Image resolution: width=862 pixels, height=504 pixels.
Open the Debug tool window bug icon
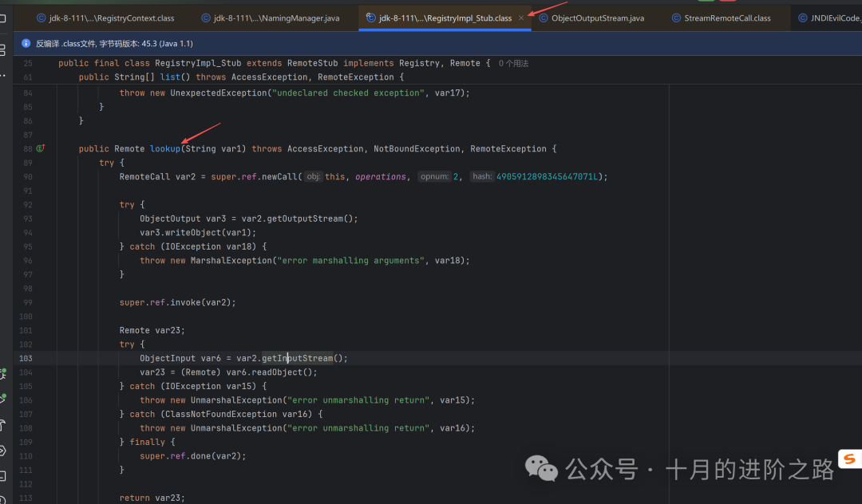pos(2,374)
